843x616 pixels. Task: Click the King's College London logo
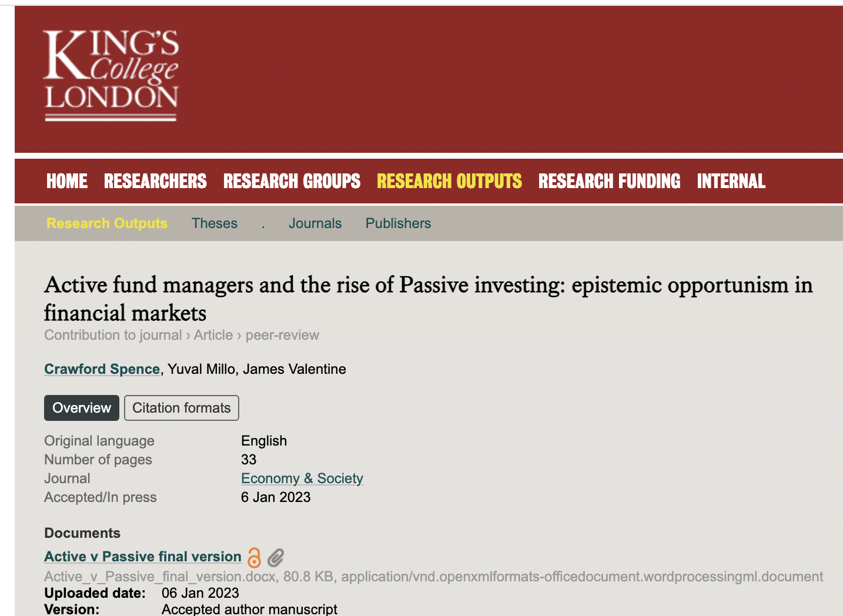tap(111, 75)
